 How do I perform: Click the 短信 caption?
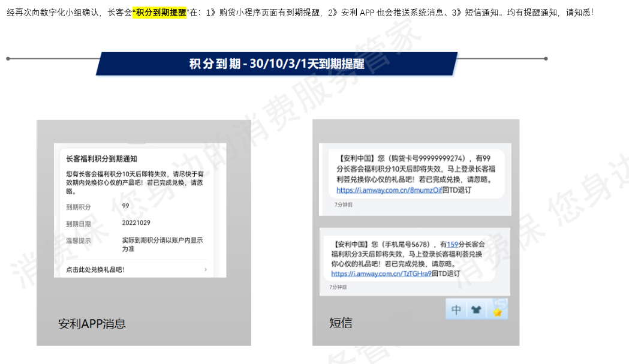click(x=341, y=322)
